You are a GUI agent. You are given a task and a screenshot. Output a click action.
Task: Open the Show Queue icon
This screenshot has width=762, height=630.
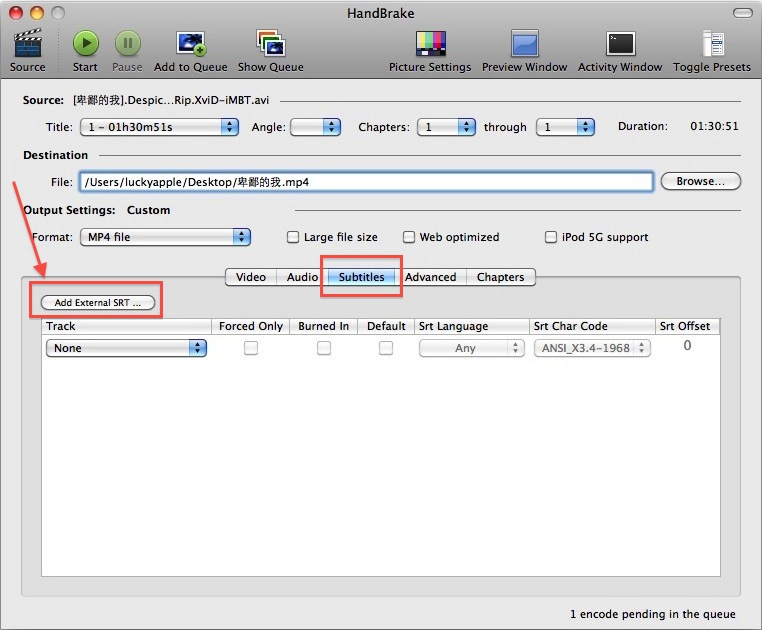click(x=271, y=43)
